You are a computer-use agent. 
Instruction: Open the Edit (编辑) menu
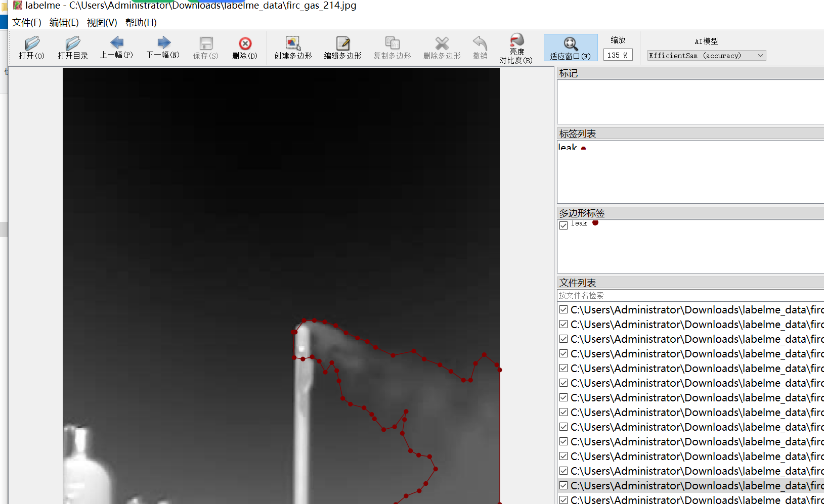click(64, 23)
